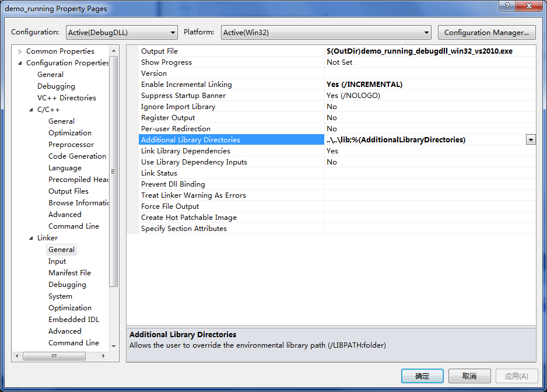Viewport: 547px width, 392px height.
Task: Click the tree vertical scrollbar down arrow
Action: pos(114,347)
